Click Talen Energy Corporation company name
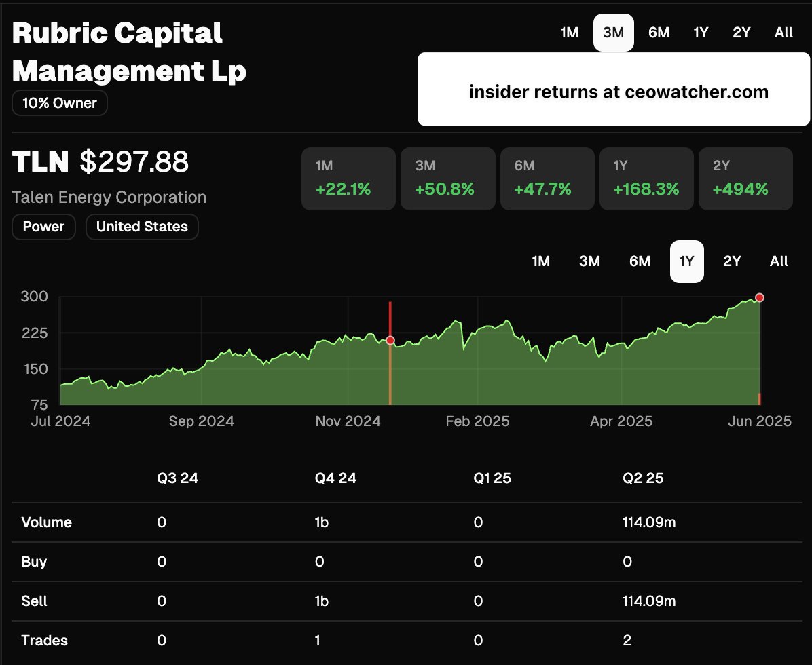 coord(109,197)
